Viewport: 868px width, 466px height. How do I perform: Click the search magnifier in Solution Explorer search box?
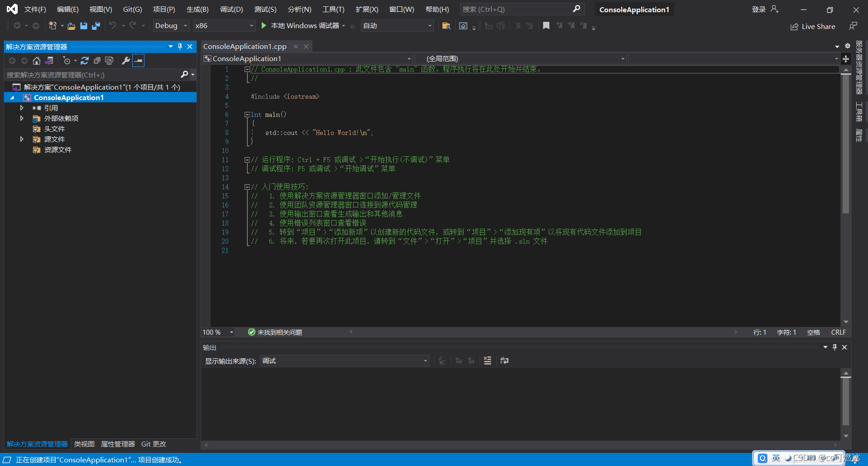coord(184,75)
